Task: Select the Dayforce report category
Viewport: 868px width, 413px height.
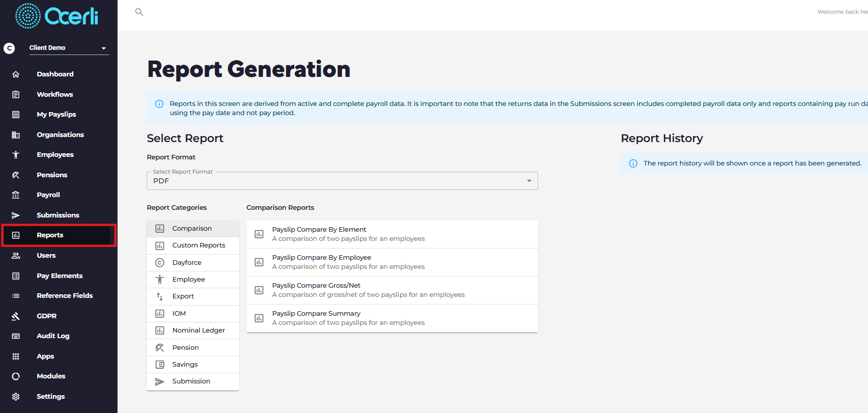Action: click(x=193, y=263)
